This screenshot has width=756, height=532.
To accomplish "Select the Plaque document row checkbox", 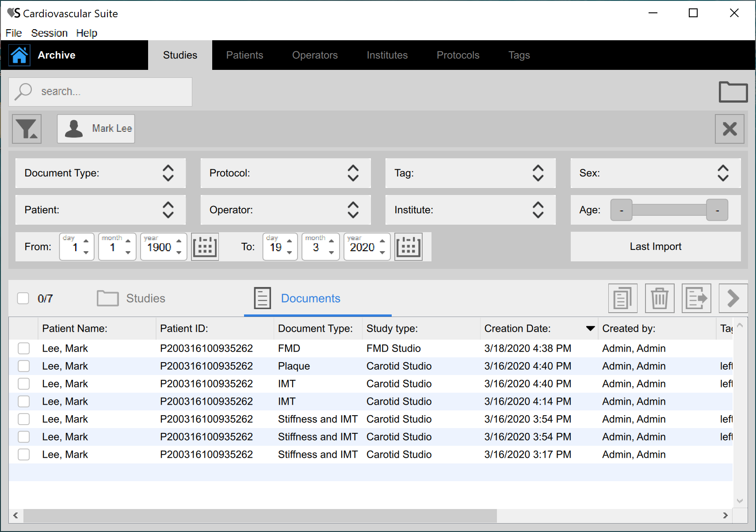I will (24, 366).
